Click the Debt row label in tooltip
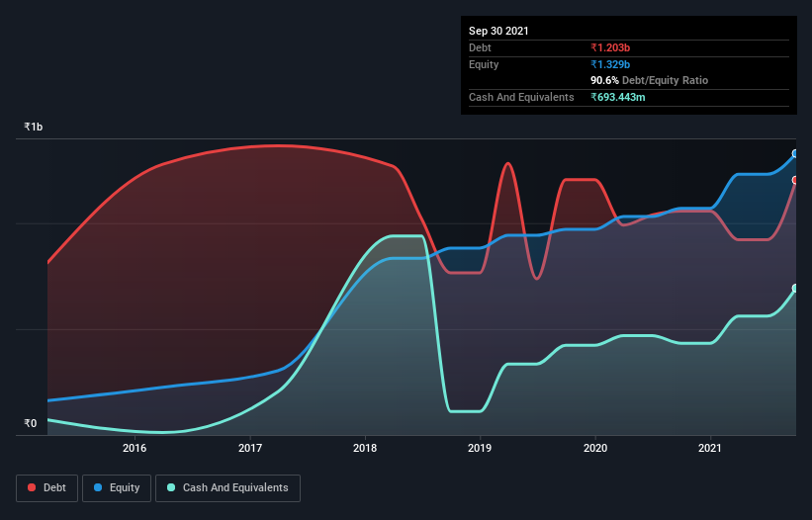This screenshot has height=520, width=812. pos(480,47)
